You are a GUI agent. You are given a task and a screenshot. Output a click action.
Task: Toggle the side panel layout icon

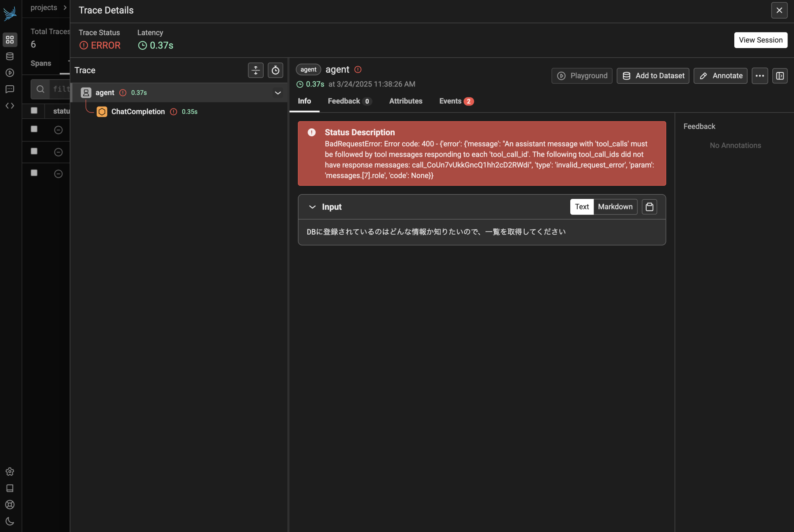click(780, 76)
